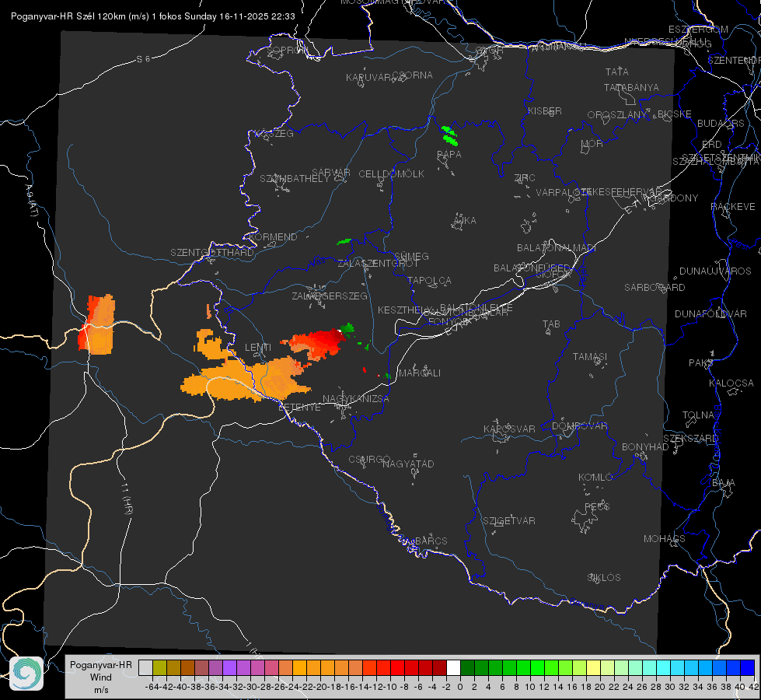This screenshot has height=700, width=761.
Task: Click the MARCALI city label
Action: (x=420, y=373)
